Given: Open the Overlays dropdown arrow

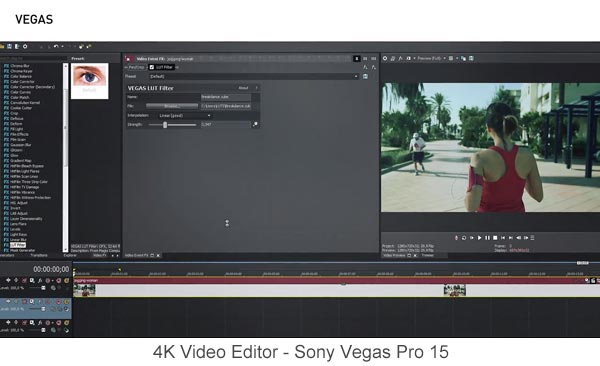Looking at the screenshot, I should 457,58.
